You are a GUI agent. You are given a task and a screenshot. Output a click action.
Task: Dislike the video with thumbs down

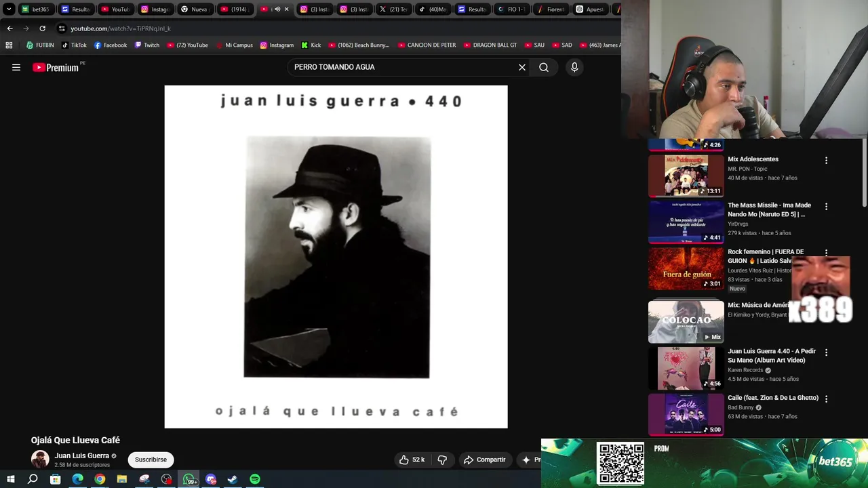click(x=442, y=460)
